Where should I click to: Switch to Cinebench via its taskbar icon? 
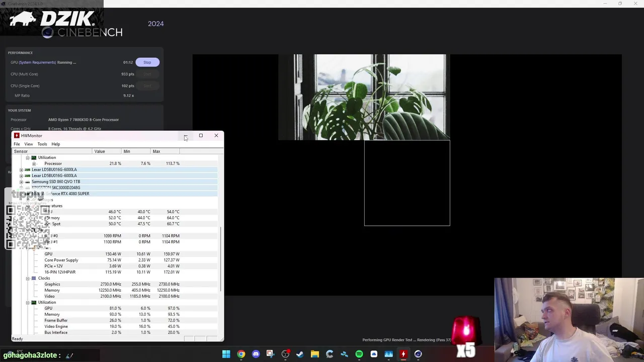click(418, 354)
